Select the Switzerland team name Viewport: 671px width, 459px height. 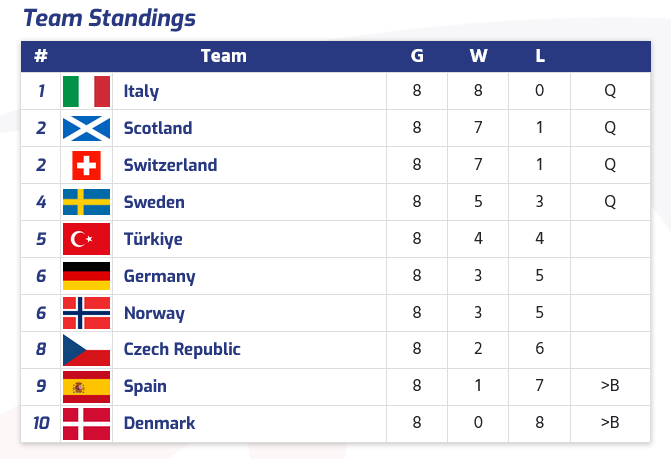click(x=170, y=165)
